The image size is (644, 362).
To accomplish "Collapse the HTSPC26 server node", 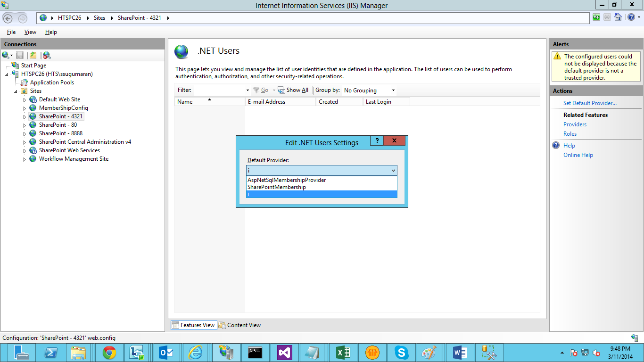I will point(7,74).
